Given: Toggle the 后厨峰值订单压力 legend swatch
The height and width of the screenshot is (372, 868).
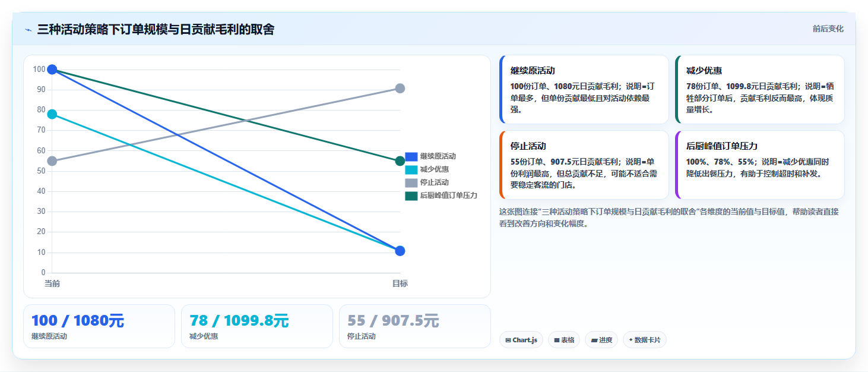Looking at the screenshot, I should tap(411, 196).
